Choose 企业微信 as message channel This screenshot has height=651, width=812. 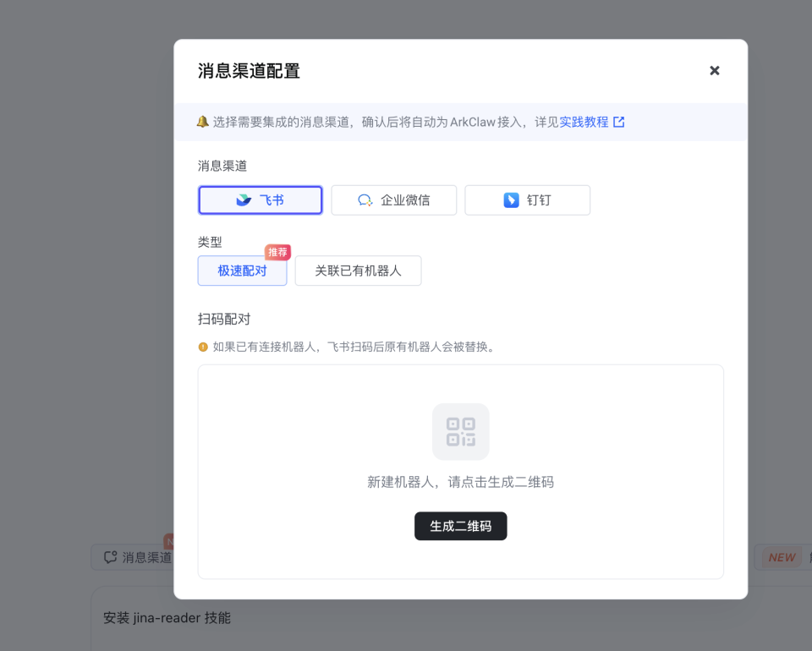pyautogui.click(x=393, y=200)
